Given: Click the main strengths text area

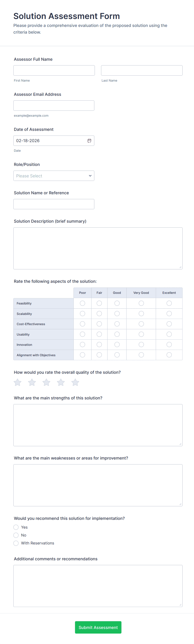Looking at the screenshot, I should point(98,425).
